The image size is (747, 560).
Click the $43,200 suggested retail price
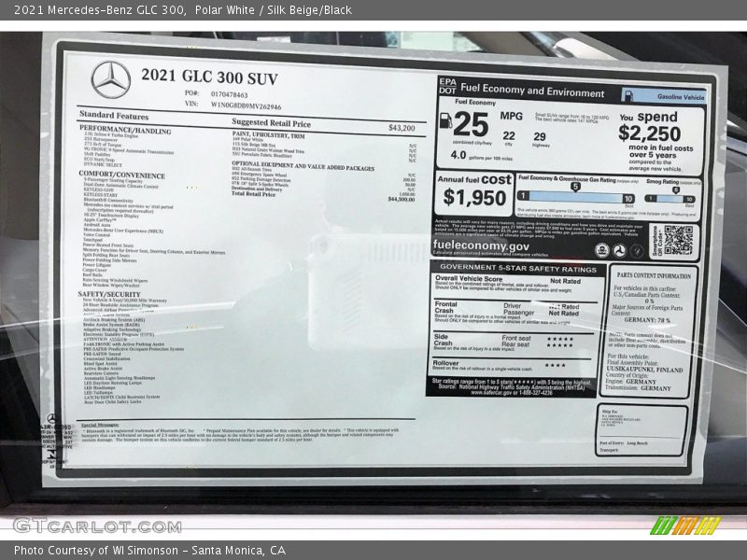[x=402, y=128]
